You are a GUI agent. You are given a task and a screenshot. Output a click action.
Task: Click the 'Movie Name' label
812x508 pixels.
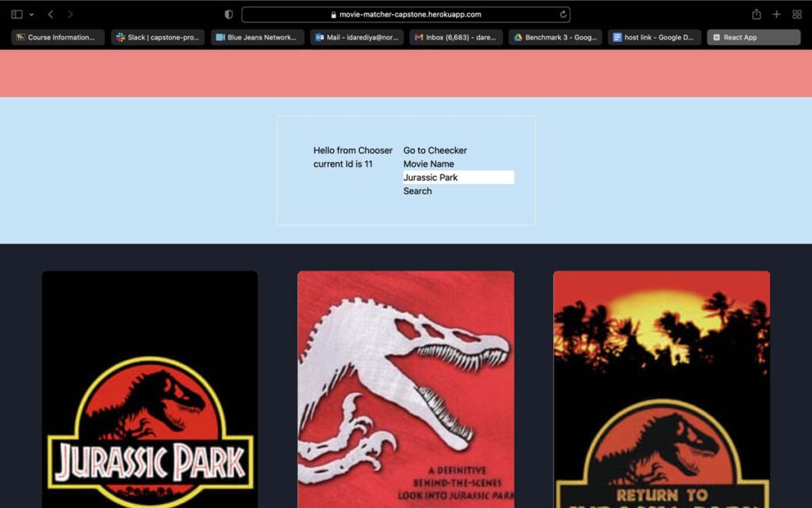coord(429,164)
